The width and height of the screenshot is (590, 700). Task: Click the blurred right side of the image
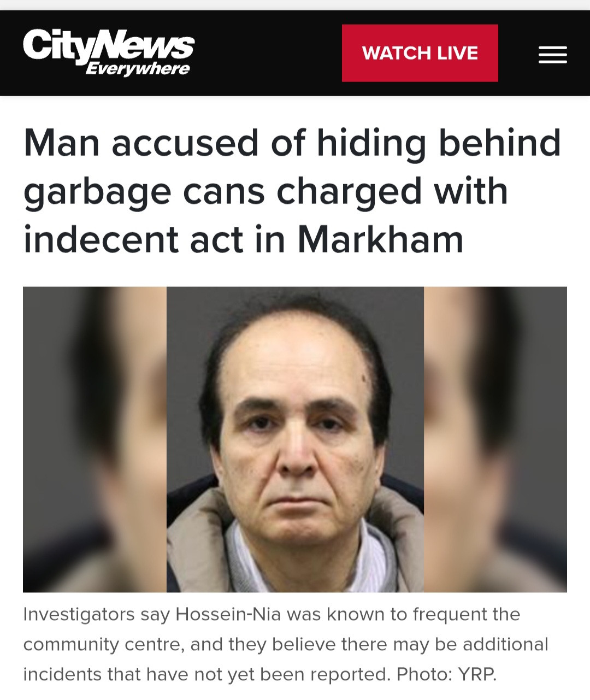[x=495, y=439]
